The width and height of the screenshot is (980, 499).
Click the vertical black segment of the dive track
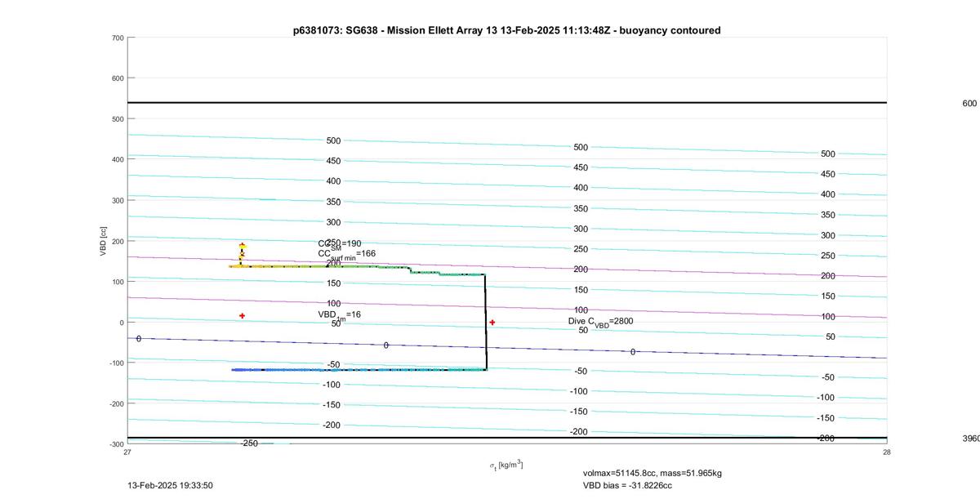486,322
